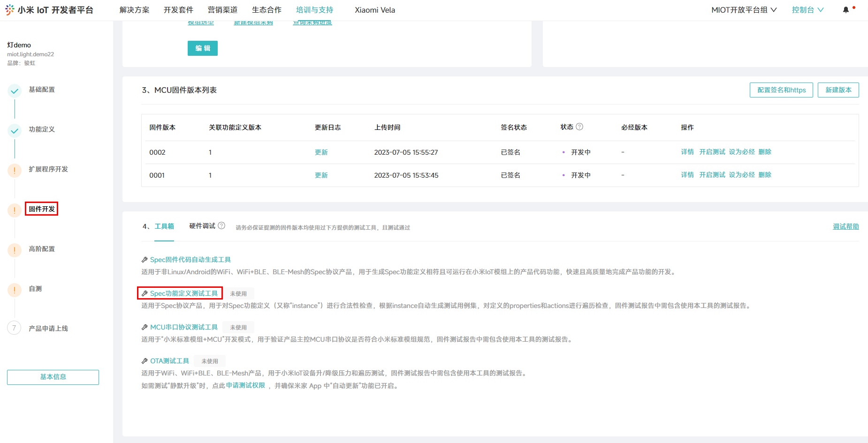Screen dimensions: 868x443
Task: Click 设为必经 for firmware 0002
Action: [742, 152]
